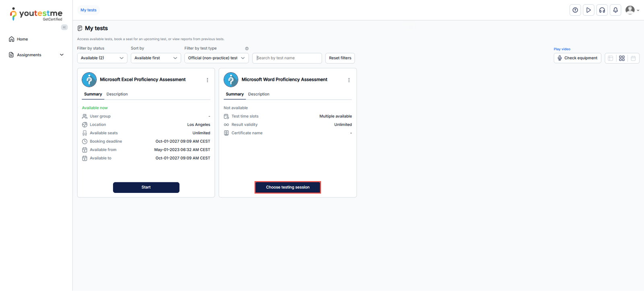
Task: Click the Result validity row label
Action: pyautogui.click(x=245, y=125)
